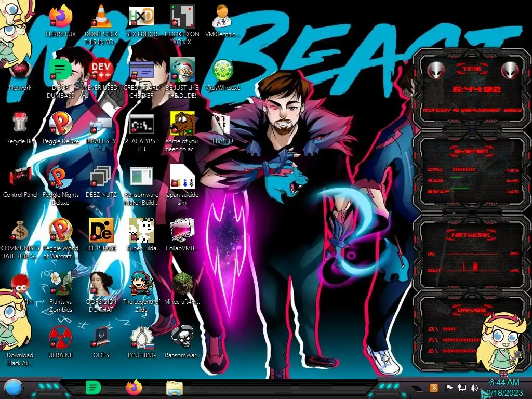Open the LYNCHING desktop shortcut
The image size is (532, 399).
[x=141, y=337]
